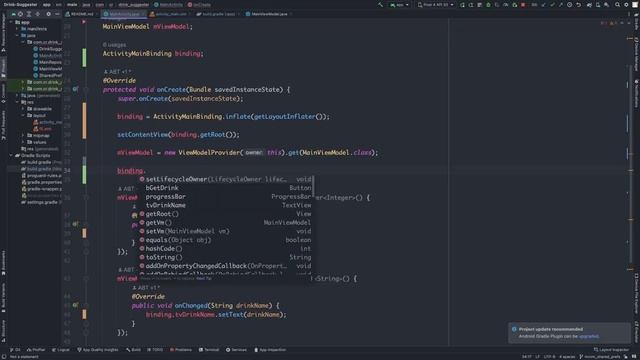
Task: Collapse the app module tree node
Action: click(11, 22)
